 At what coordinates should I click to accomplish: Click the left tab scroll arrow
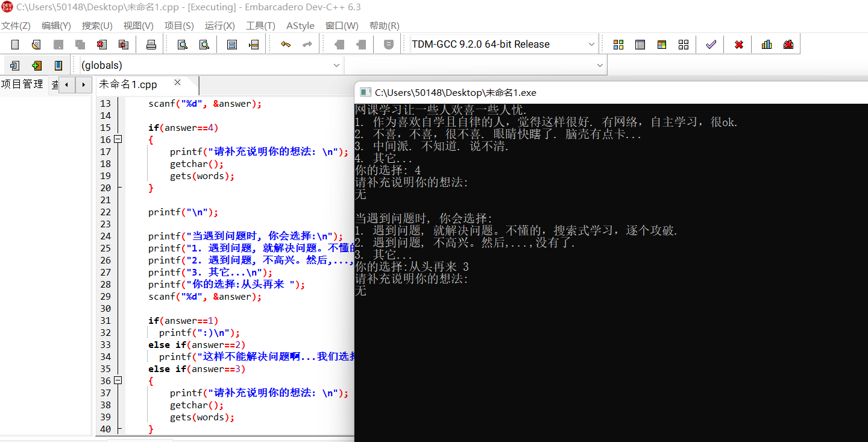66,84
